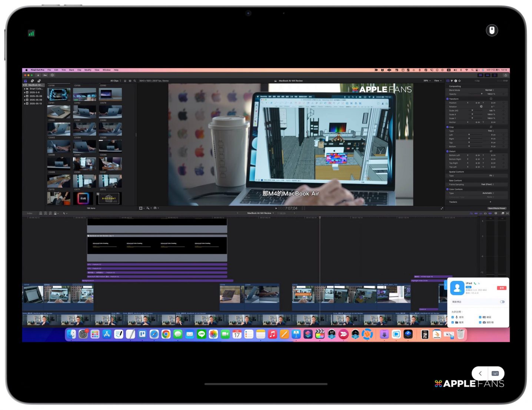Toggle the Distort checkbox off

(448, 151)
